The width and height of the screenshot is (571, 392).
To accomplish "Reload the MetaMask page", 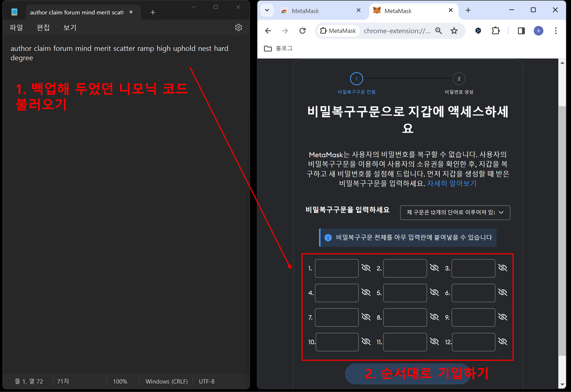I will click(302, 31).
